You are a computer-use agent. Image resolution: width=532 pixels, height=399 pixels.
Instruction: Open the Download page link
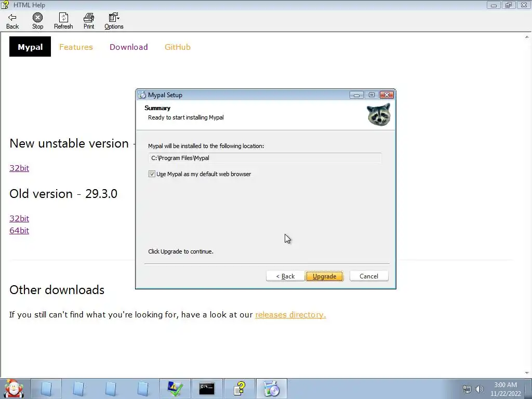point(129,47)
